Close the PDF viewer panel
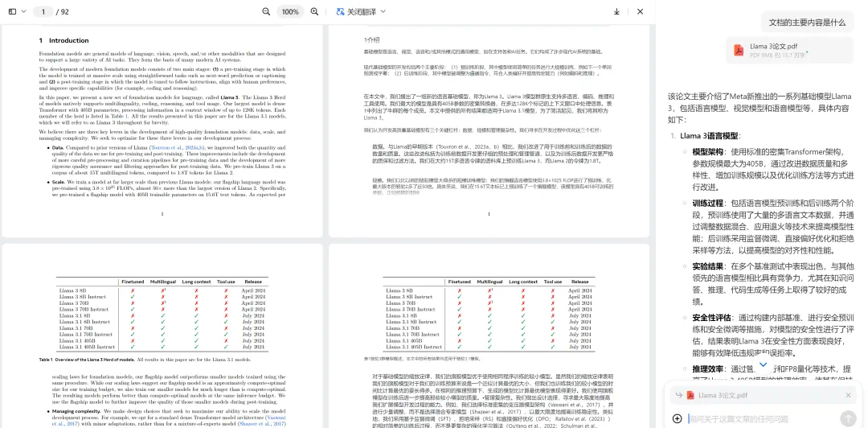 (x=640, y=12)
